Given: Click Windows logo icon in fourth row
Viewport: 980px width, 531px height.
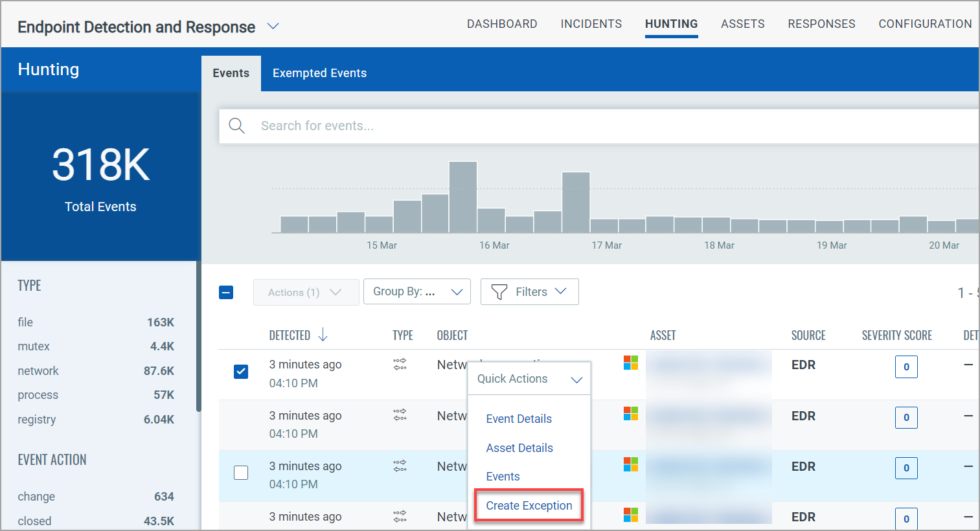Looking at the screenshot, I should point(631,515).
